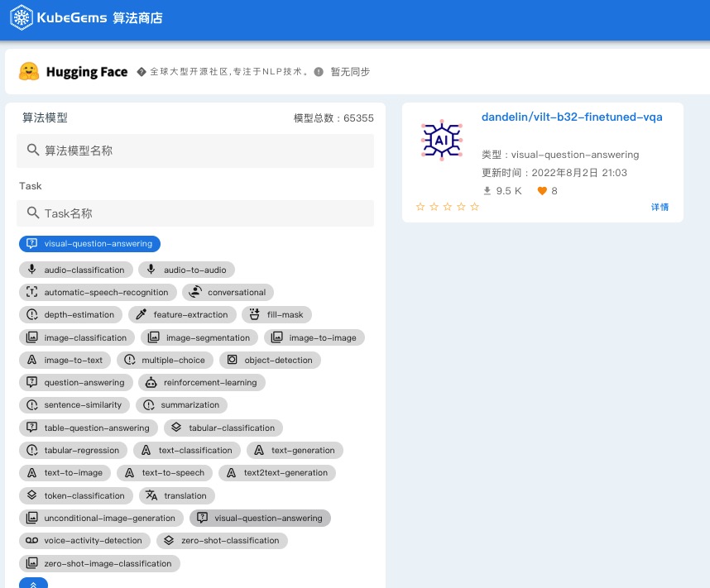Viewport: 710px width, 588px height.
Task: Toggle the audio-classification task chip
Action: tap(76, 270)
